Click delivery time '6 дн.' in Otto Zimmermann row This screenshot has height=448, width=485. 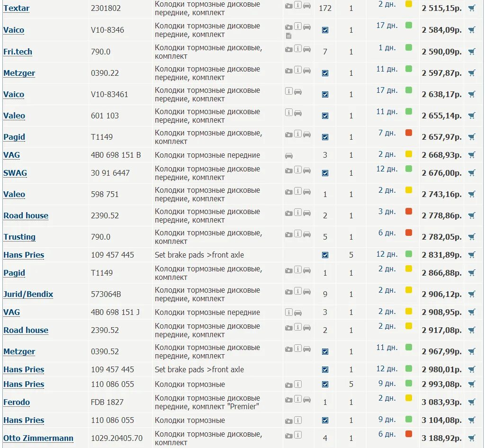coord(387,434)
